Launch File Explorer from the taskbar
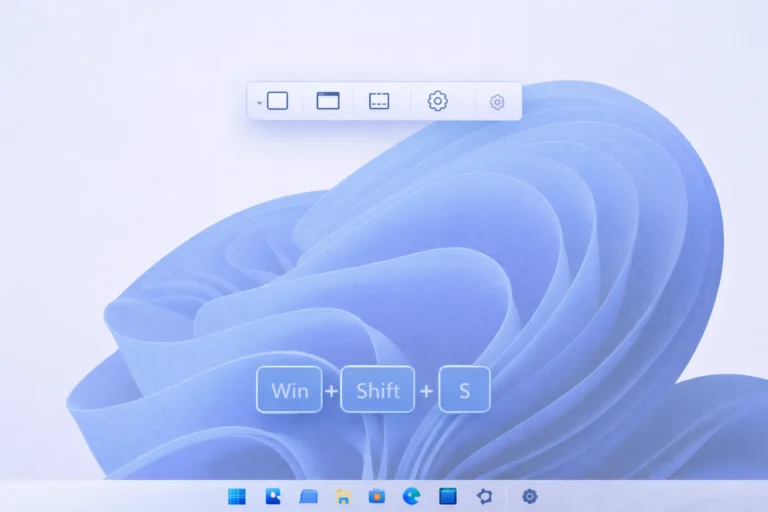Screen dimensions: 768x512 click(343, 496)
